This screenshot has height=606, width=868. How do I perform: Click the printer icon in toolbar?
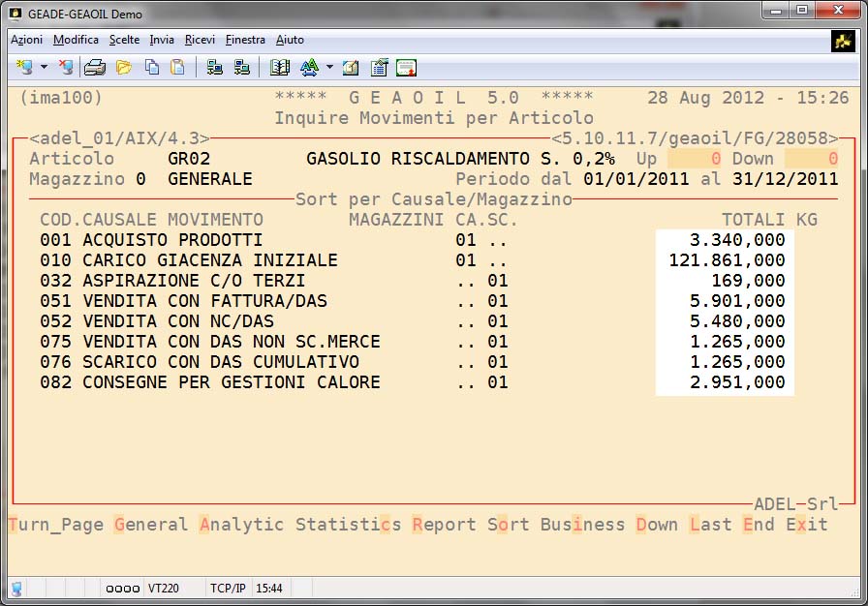pyautogui.click(x=94, y=68)
